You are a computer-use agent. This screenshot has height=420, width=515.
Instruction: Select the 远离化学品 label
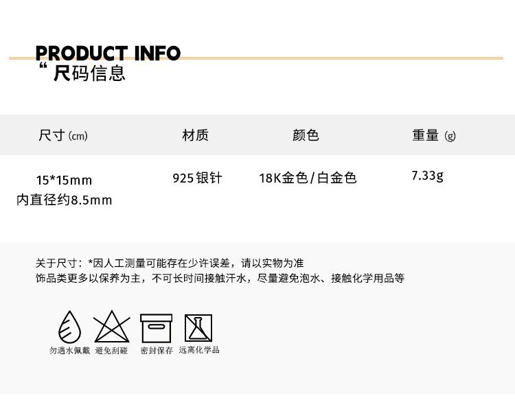click(x=199, y=350)
